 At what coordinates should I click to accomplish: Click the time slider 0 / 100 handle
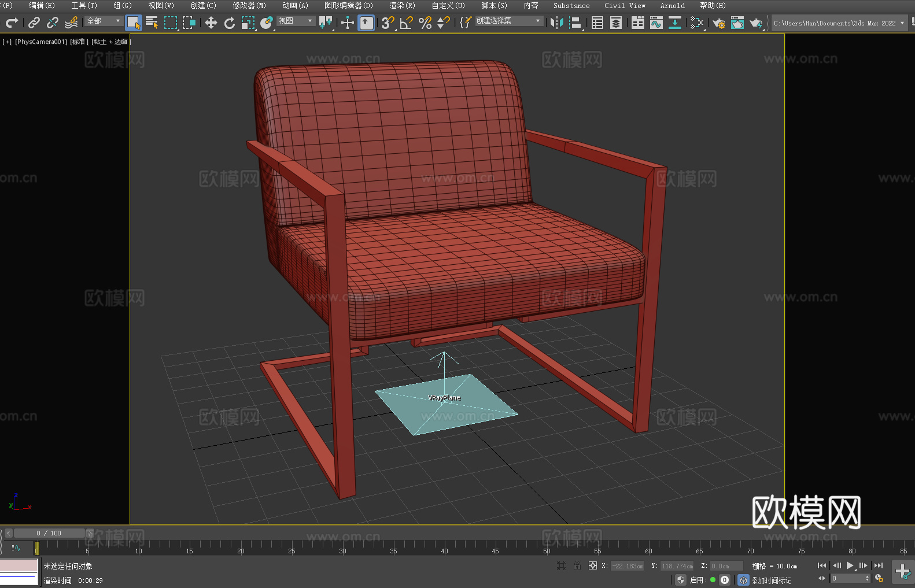pyautogui.click(x=49, y=533)
